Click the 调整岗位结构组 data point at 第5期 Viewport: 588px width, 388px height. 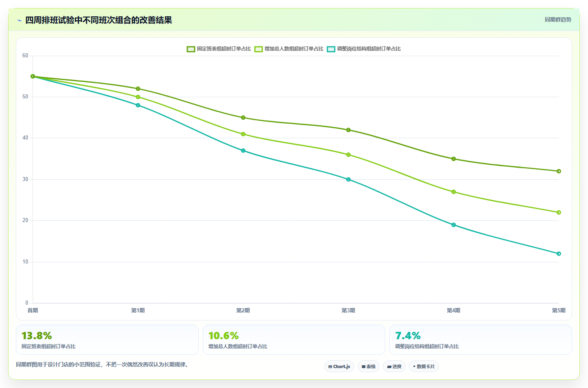[x=559, y=254]
